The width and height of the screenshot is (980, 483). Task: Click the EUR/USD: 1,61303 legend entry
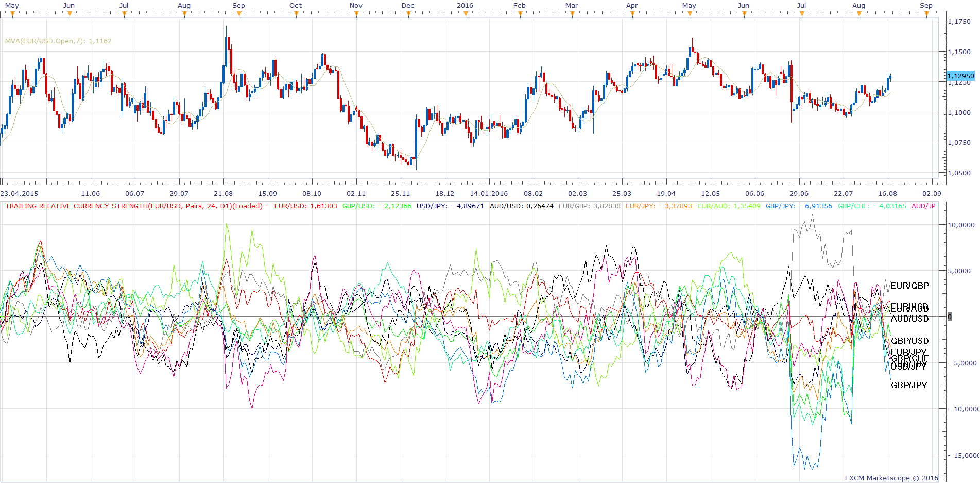(x=305, y=206)
